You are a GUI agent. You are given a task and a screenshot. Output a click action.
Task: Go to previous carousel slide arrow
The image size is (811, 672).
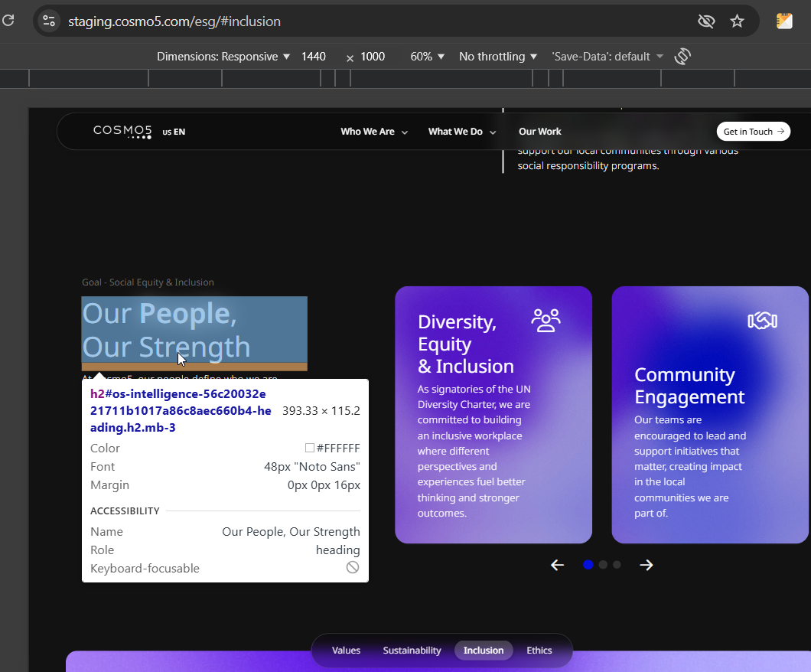click(x=557, y=565)
